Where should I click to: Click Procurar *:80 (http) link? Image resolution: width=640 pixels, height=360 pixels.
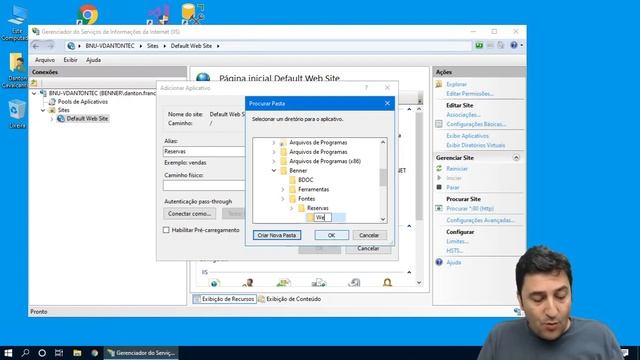click(470, 209)
